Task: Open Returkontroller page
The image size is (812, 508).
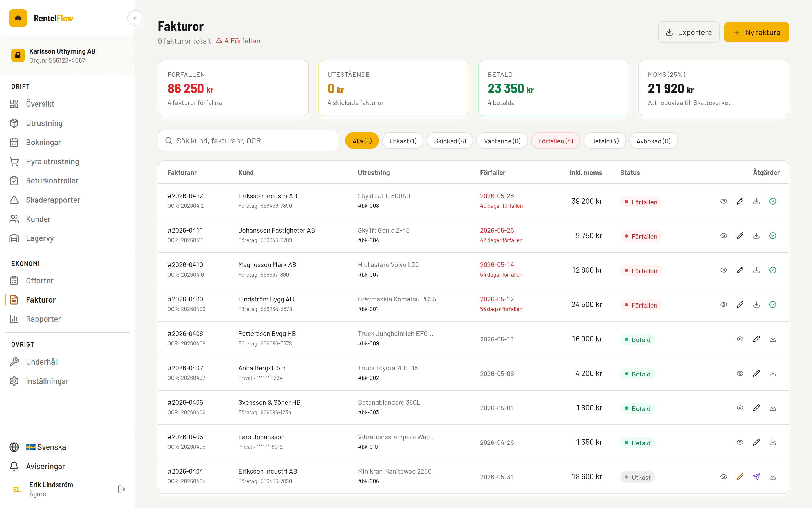Action: click(67, 181)
